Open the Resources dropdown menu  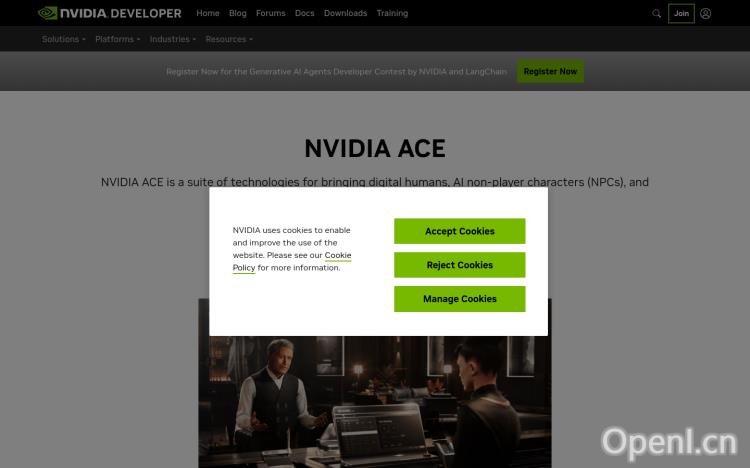(229, 39)
